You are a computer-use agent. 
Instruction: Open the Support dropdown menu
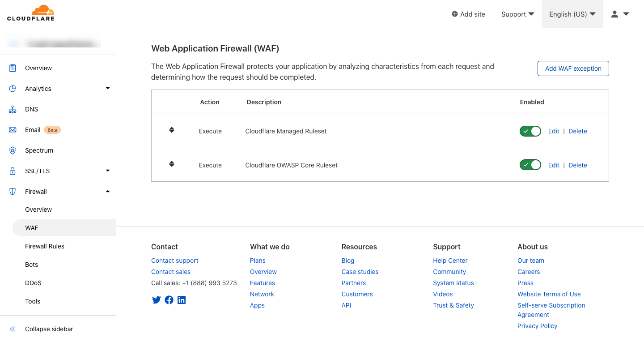[517, 14]
